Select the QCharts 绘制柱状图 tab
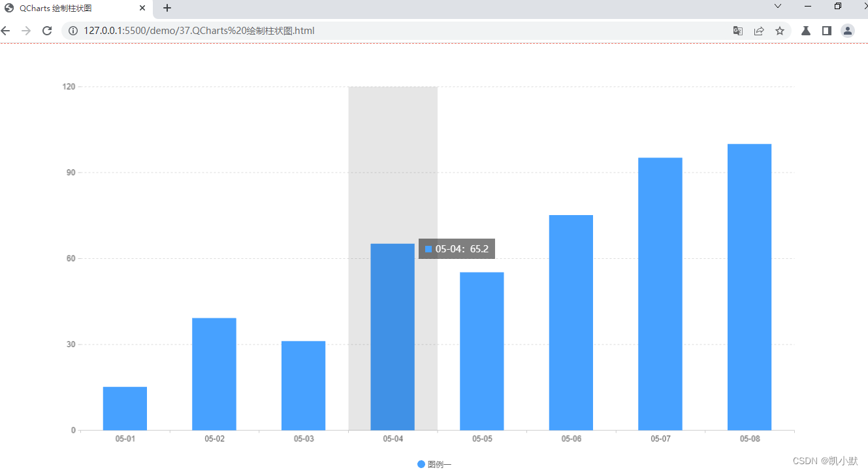The height and width of the screenshot is (472, 868). pyautogui.click(x=75, y=8)
